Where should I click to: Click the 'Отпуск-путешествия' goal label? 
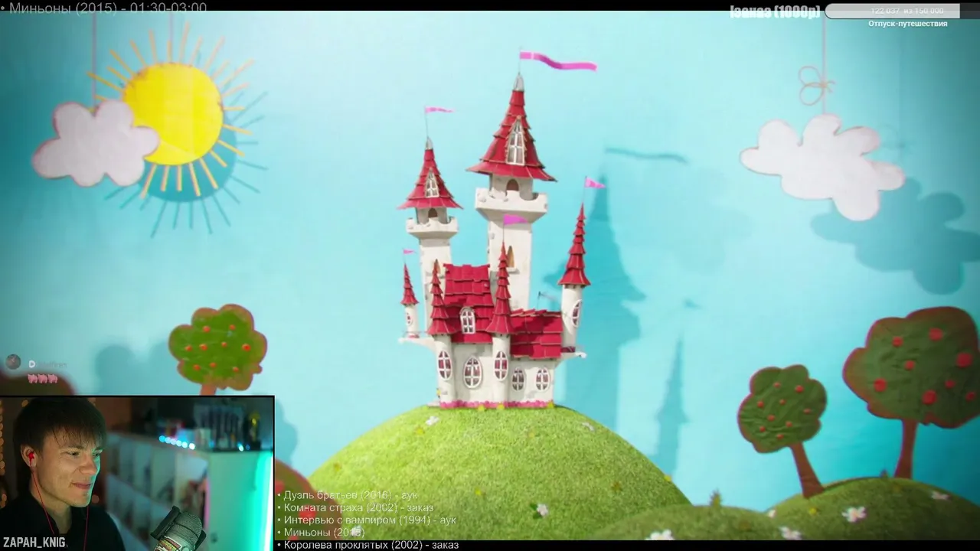(x=908, y=24)
